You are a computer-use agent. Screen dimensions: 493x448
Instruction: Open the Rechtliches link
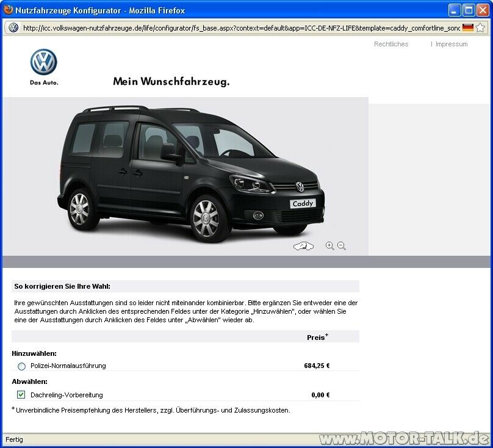[x=391, y=44]
